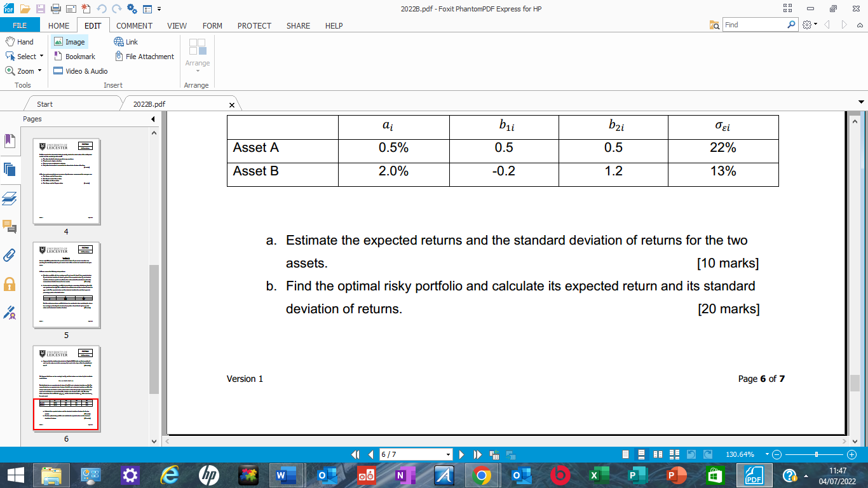Click the Bookmark insert button

click(74, 56)
